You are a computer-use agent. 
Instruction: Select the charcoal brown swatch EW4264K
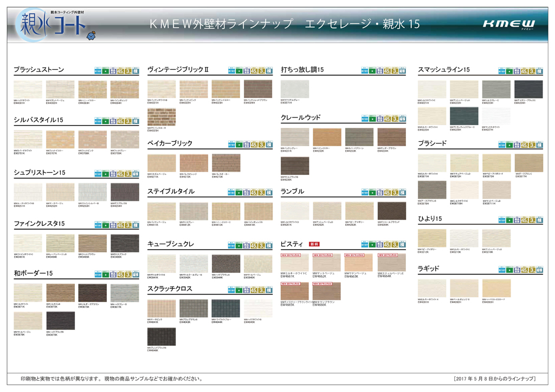[x=391, y=211]
